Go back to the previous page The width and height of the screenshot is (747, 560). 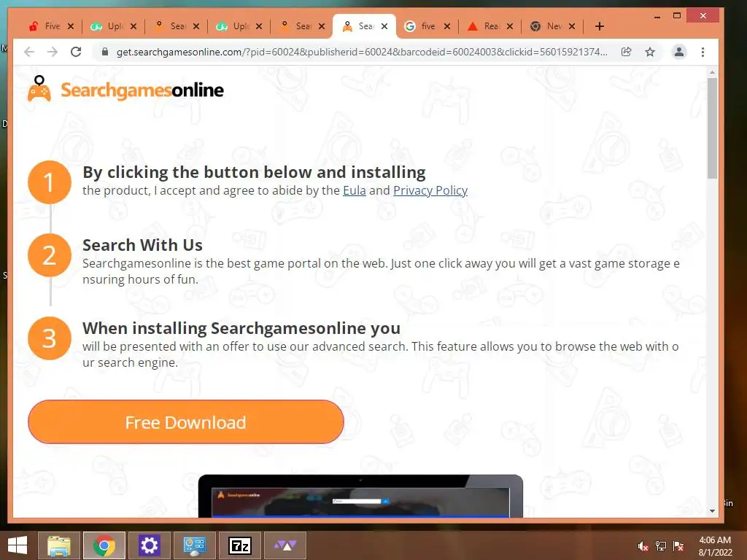tap(29, 52)
